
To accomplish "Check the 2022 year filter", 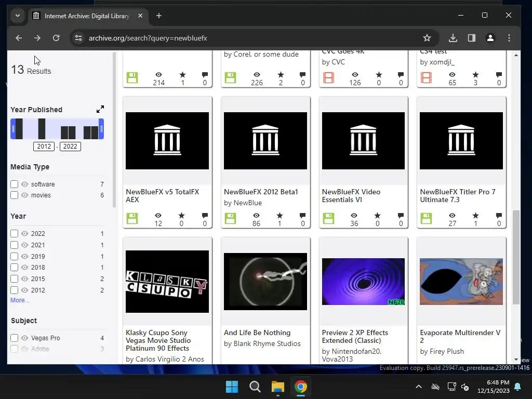I will tap(14, 233).
